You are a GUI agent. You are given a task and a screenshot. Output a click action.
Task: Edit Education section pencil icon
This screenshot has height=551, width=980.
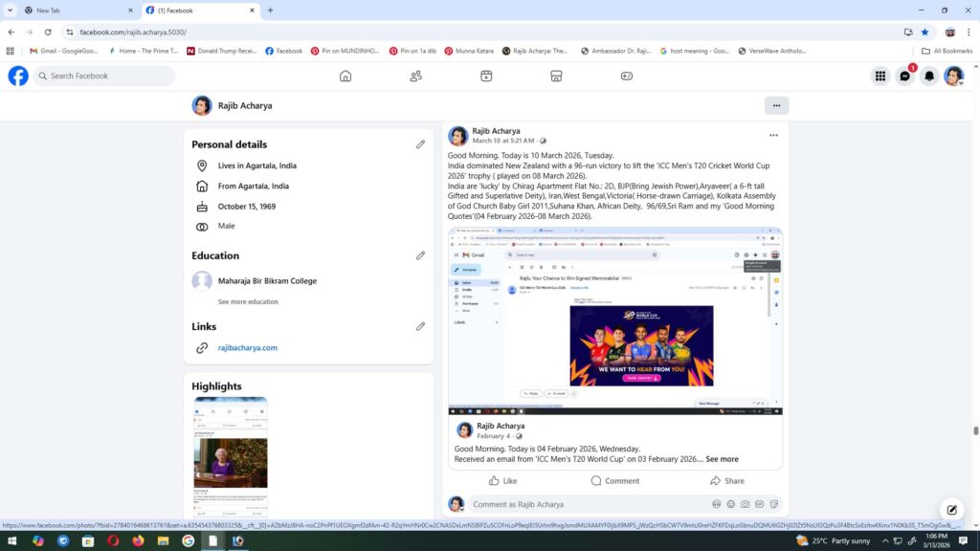(420, 255)
